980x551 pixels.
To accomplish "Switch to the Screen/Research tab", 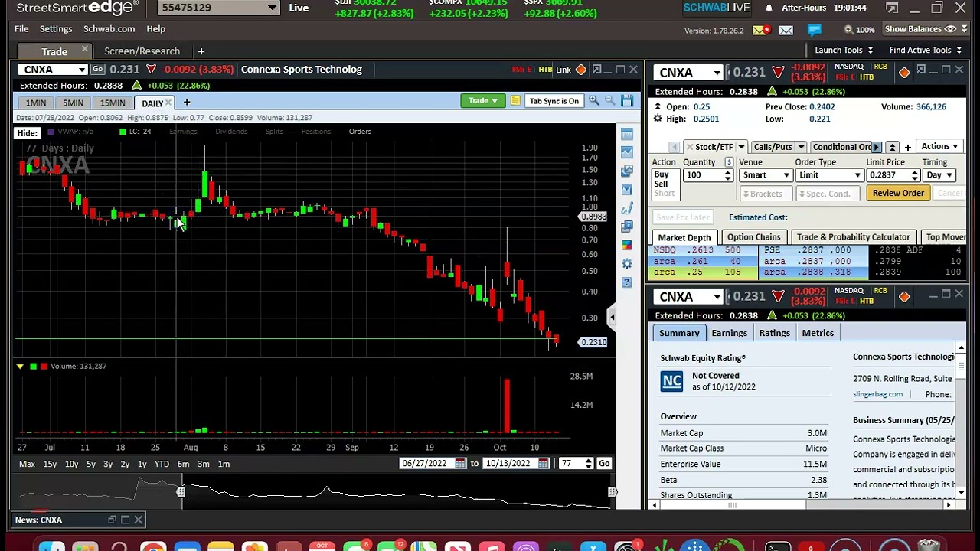I will tap(142, 51).
